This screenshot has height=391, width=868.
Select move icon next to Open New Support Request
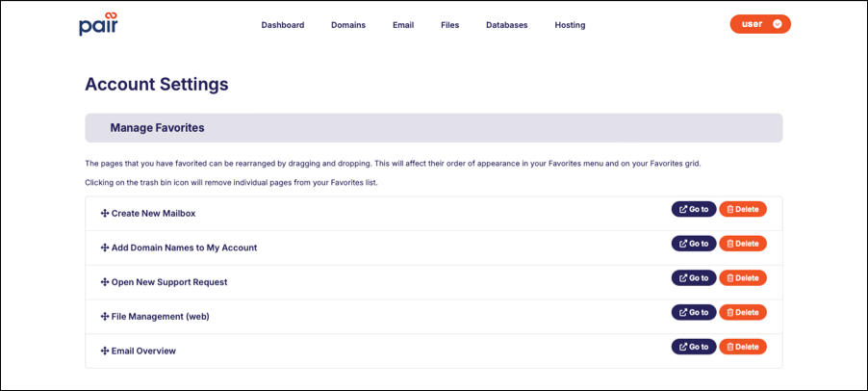[104, 282]
